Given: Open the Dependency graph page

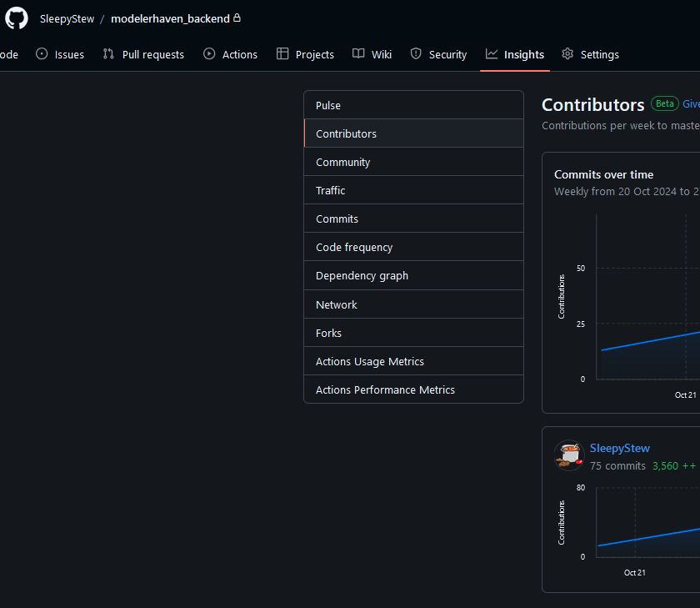Looking at the screenshot, I should [x=362, y=275].
